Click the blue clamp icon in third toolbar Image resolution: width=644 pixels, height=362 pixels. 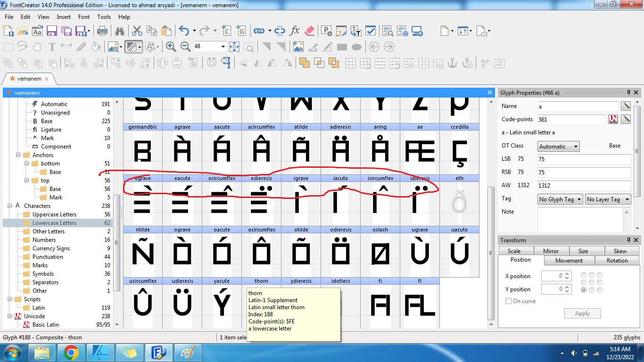[x=226, y=62]
